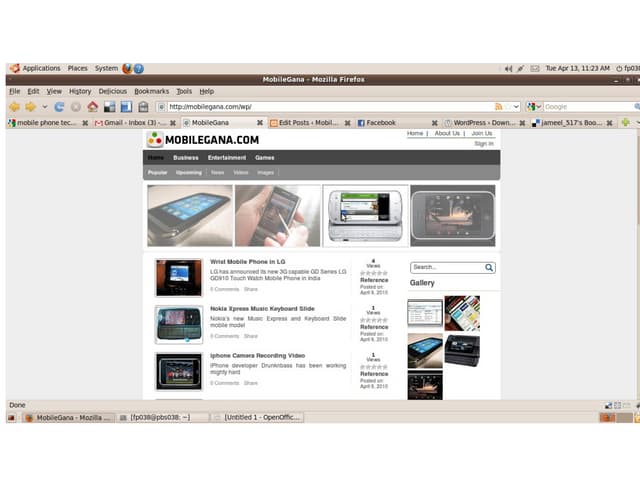Screen dimensions: 640x480
Task: Open the Bookmarks menu
Action: click(152, 91)
